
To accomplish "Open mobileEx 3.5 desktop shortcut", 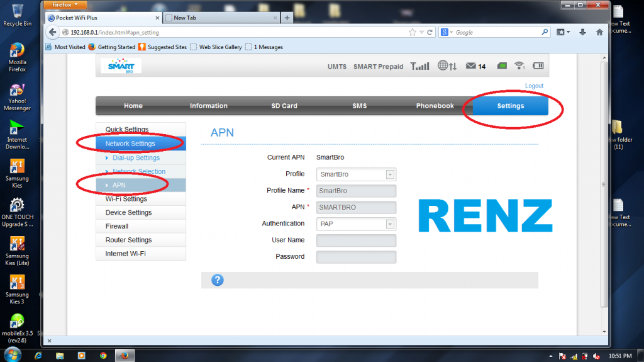I will tap(17, 328).
